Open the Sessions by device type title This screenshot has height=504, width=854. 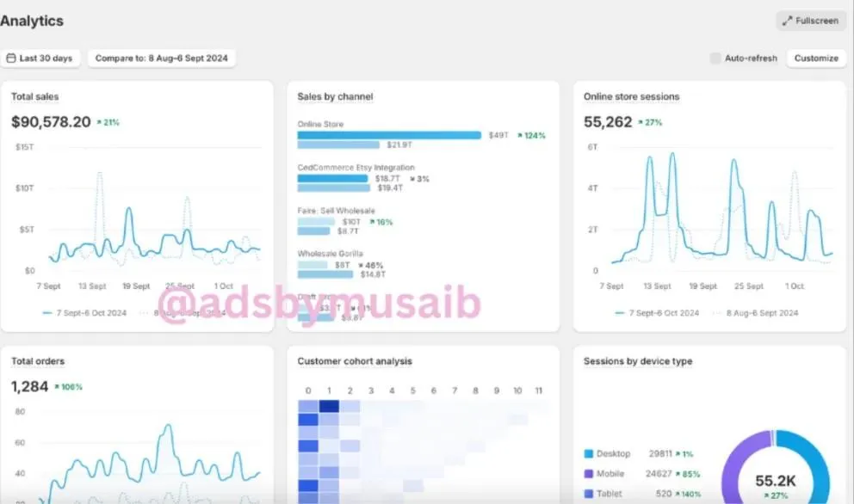[638, 361]
